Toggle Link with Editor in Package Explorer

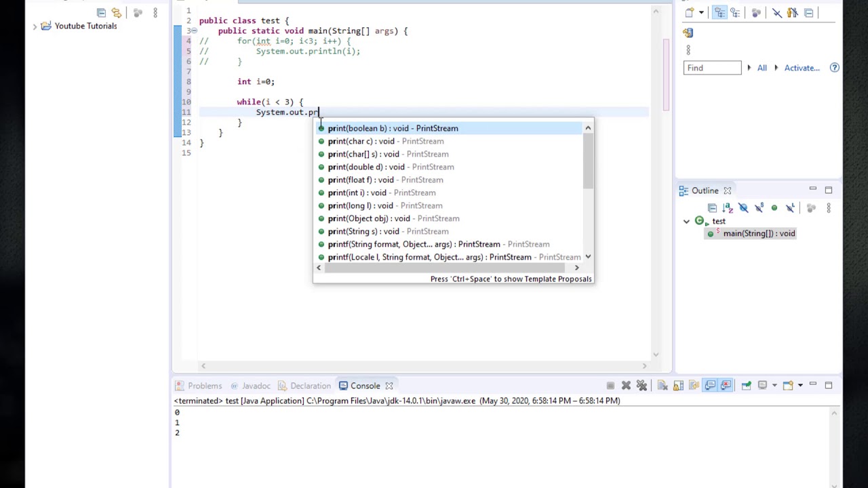117,12
